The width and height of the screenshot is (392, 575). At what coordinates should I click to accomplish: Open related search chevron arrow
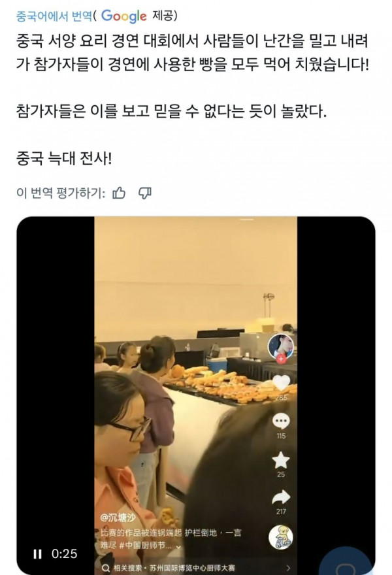pyautogui.click(x=289, y=568)
